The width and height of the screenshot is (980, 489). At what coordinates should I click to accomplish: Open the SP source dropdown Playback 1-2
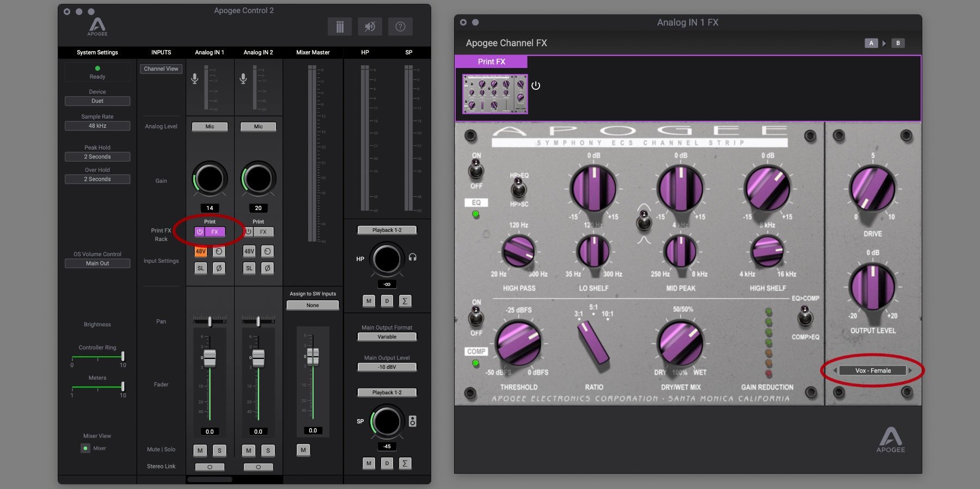[387, 392]
